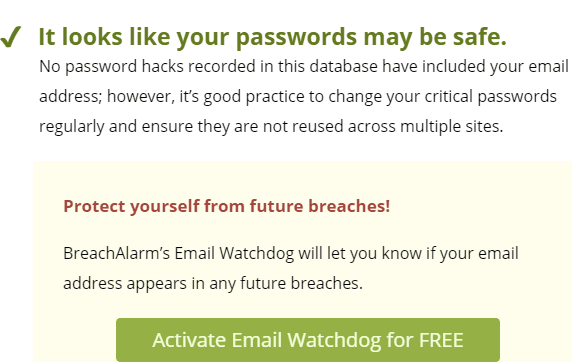
Task: Click the word 'however' in the paragraph
Action: pos(141,97)
